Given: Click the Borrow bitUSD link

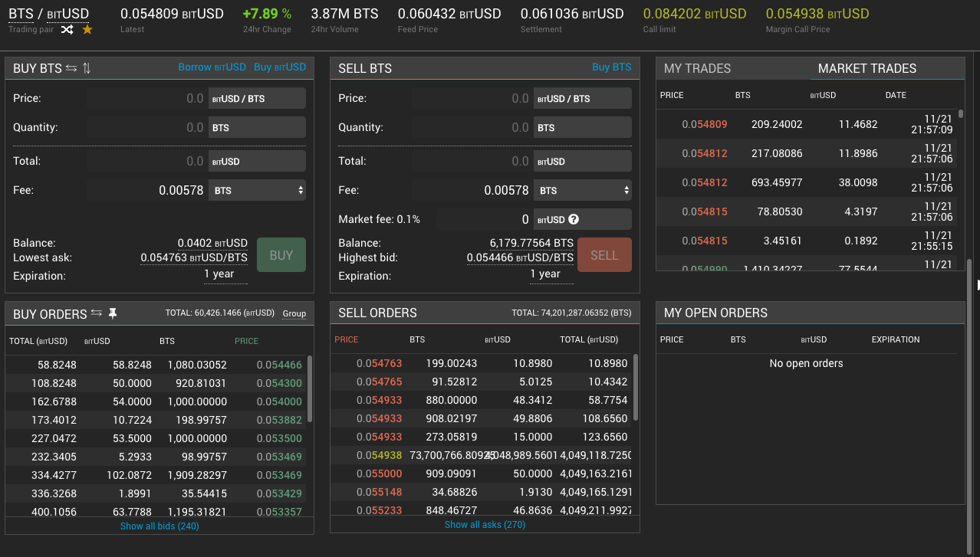Looking at the screenshot, I should pyautogui.click(x=212, y=67).
